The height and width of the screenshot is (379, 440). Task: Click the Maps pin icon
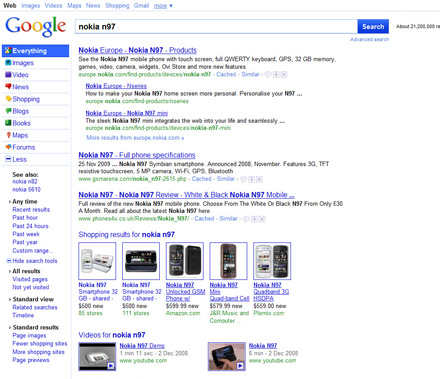pyautogui.click(x=8, y=135)
